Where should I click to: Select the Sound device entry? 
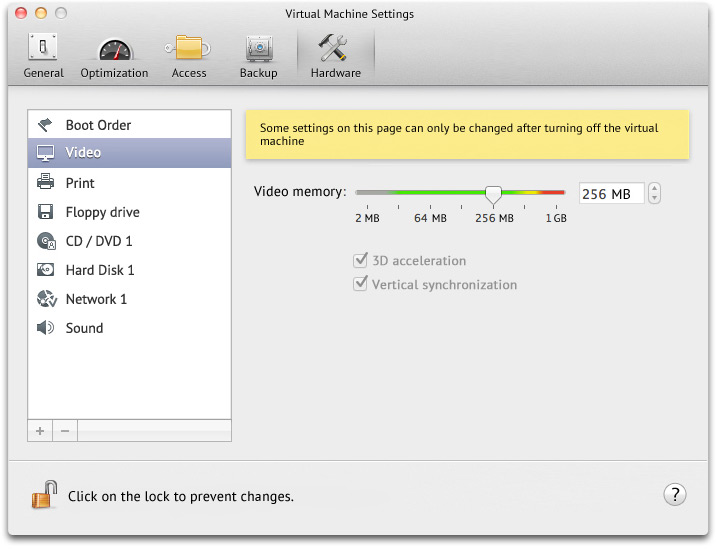(84, 328)
